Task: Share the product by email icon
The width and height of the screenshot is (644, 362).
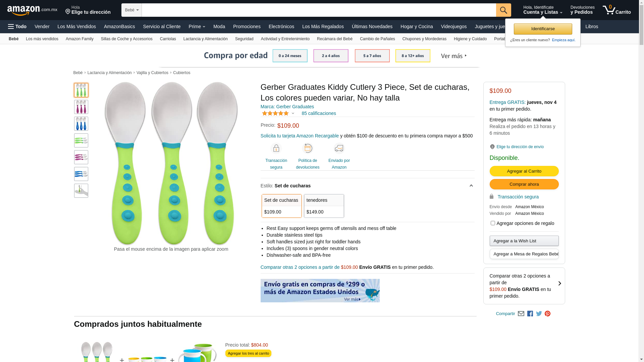Action: click(521, 314)
